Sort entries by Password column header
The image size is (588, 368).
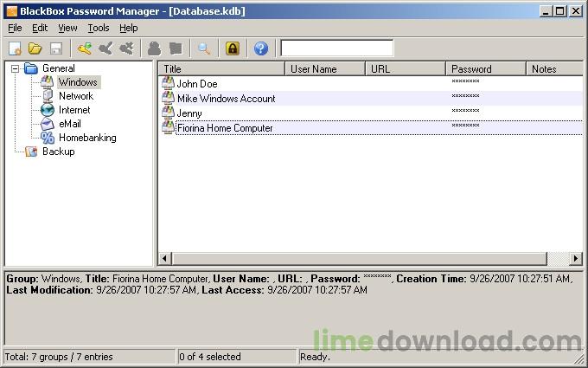coord(486,69)
